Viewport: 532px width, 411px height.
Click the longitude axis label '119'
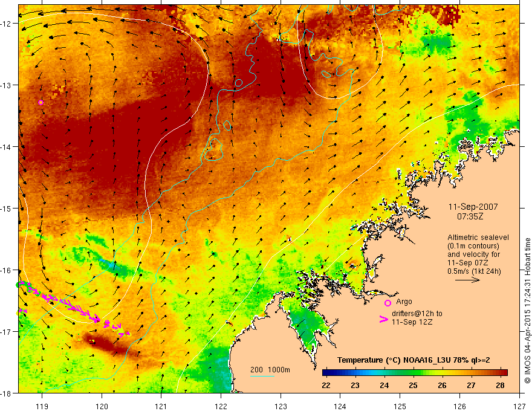[42, 406]
